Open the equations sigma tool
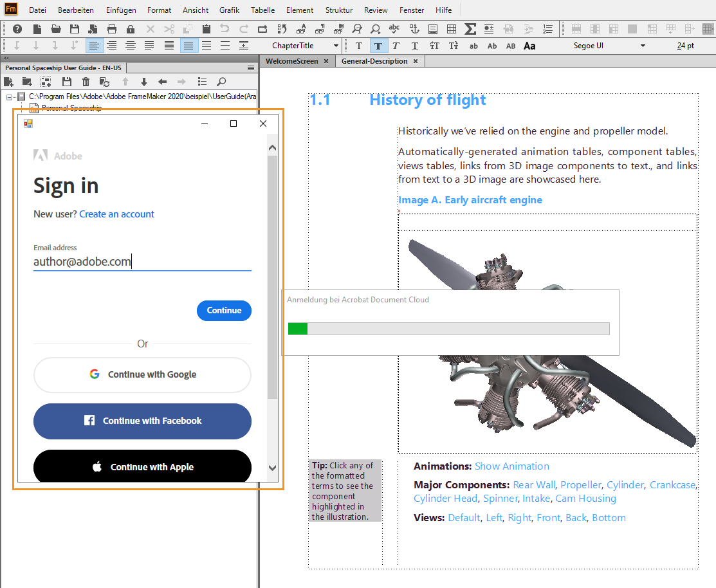 pyautogui.click(x=470, y=29)
